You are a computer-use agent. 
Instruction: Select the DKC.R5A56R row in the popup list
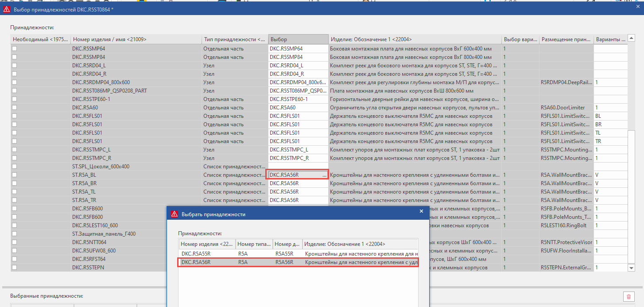coord(298,262)
